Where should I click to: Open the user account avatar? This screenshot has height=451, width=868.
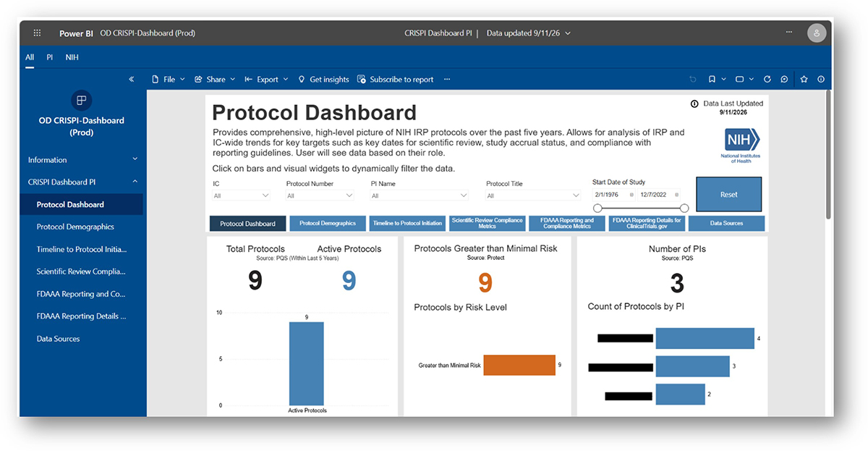(817, 33)
